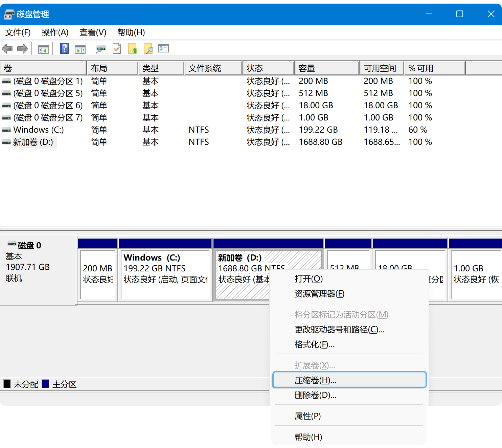This screenshot has height=448, width=502.
Task: Open the 文件(F) menu
Action: coord(18,32)
